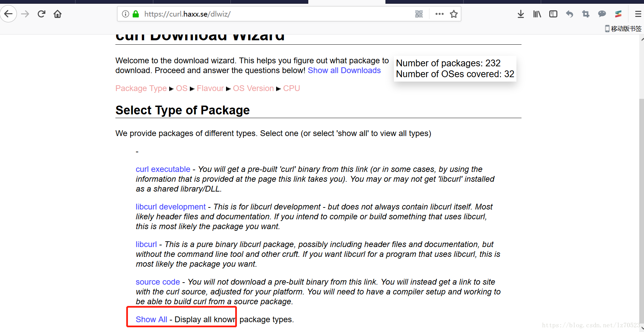Bookmark this page with the star icon
The height and width of the screenshot is (332, 644).
tap(454, 14)
